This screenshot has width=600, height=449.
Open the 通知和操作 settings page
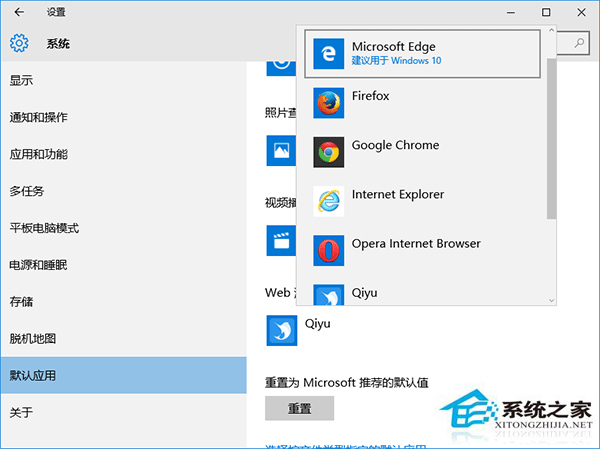coord(124,117)
